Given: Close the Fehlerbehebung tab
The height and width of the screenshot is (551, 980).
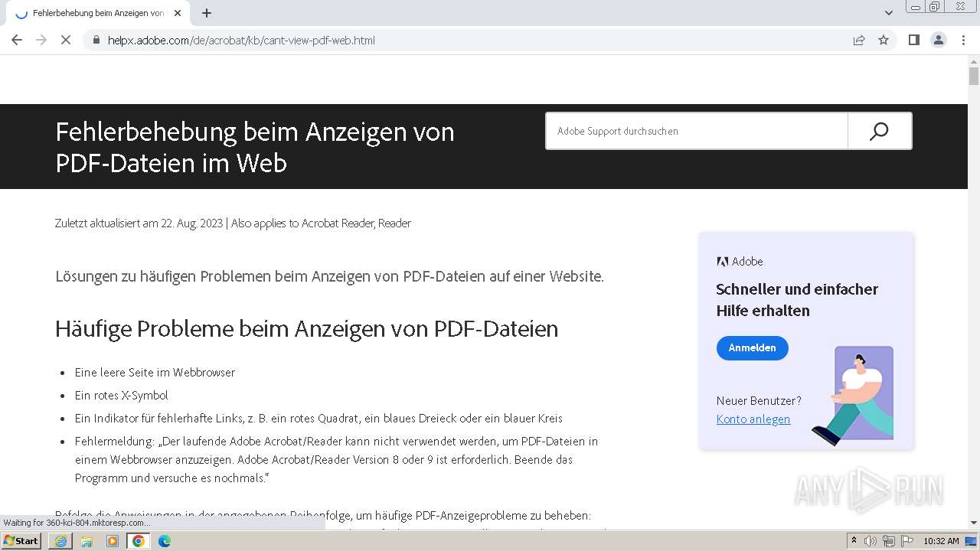Looking at the screenshot, I should [178, 13].
